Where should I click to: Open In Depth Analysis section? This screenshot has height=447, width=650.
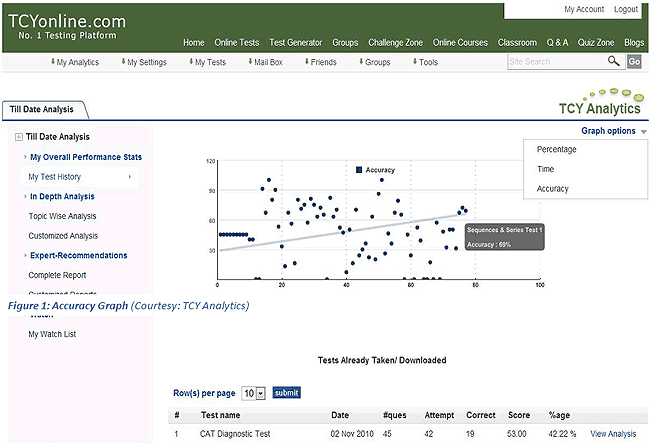tap(62, 197)
